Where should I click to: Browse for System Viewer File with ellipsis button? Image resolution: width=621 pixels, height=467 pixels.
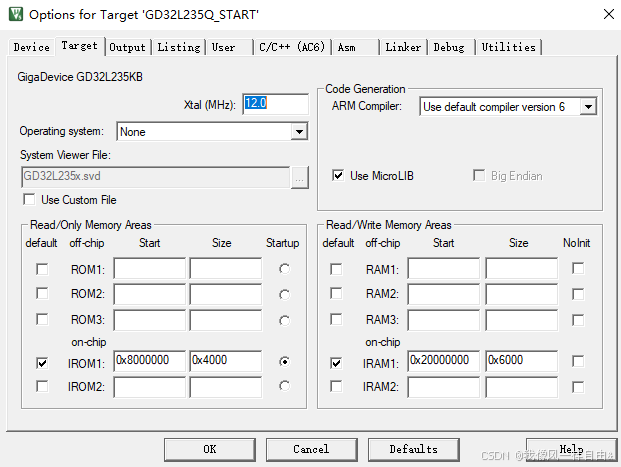coord(300,177)
